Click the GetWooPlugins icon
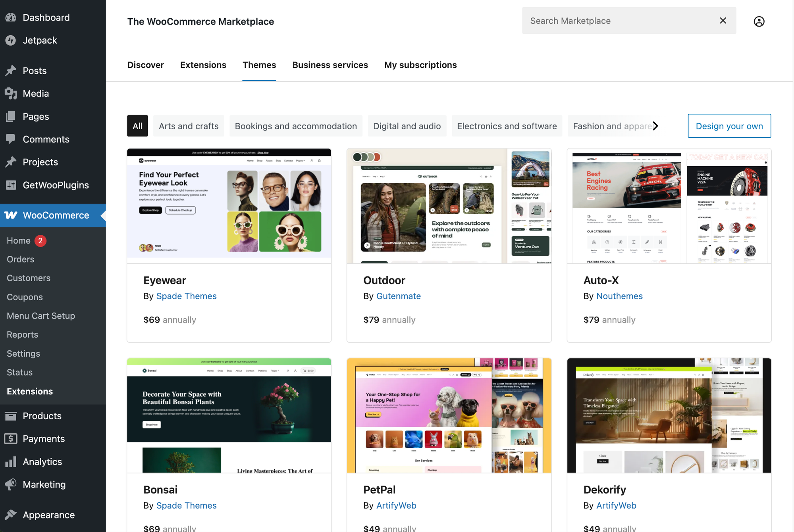794x532 pixels. point(11,185)
